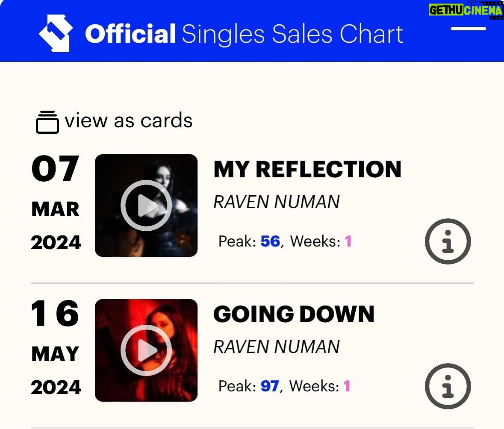Screen dimensions: 504x429
Task: Click the Official Charts logo icon
Action: [56, 33]
